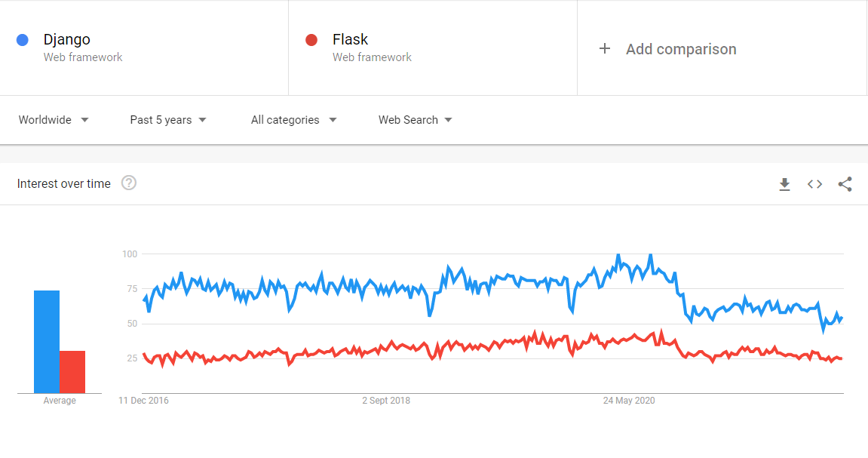Open the Past 5 years dropdown
This screenshot has width=868, height=458.
[168, 120]
